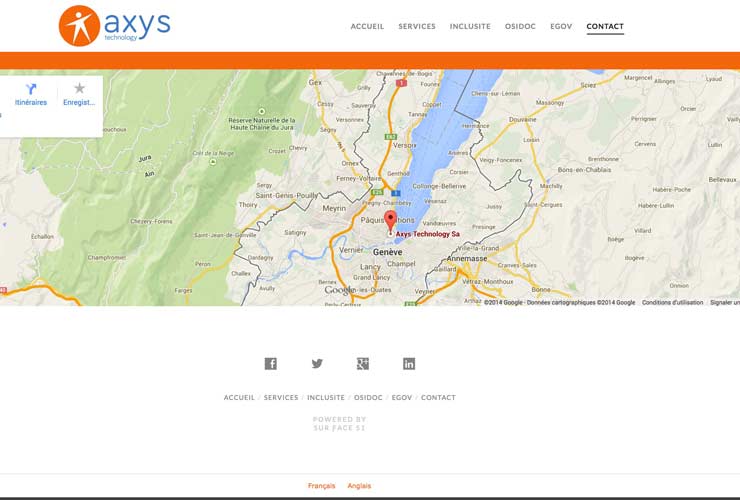Click the Axys Technology logo
740x500 pixels.
115,26
